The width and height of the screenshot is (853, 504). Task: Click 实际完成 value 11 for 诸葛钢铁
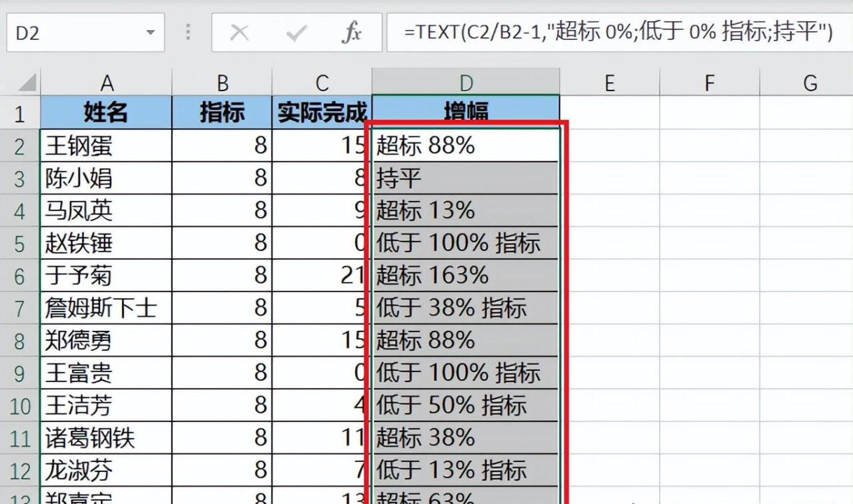[323, 438]
